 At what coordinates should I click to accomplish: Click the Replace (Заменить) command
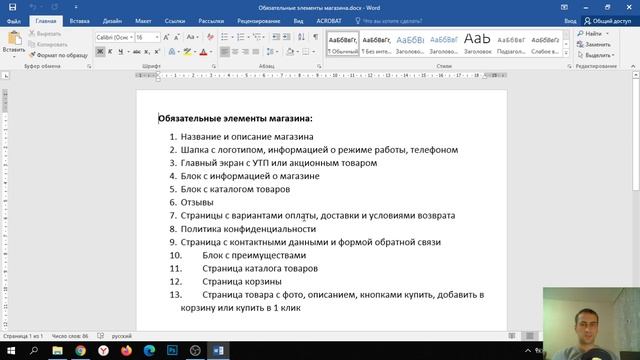[594, 44]
